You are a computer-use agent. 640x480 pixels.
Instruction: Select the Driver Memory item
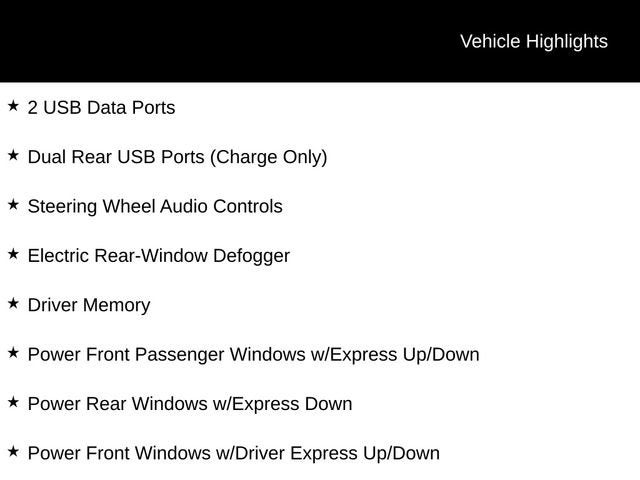(x=89, y=305)
